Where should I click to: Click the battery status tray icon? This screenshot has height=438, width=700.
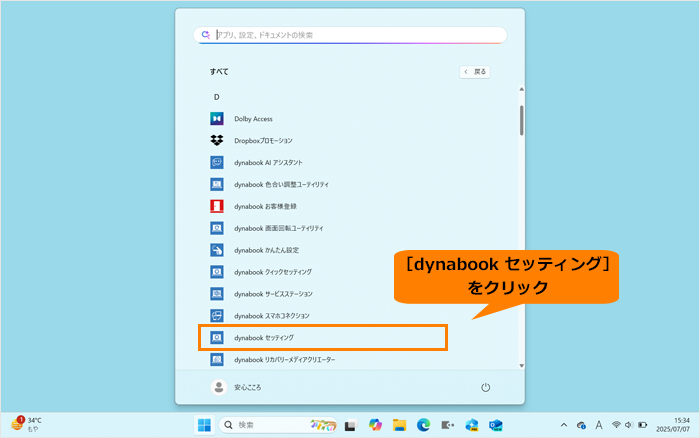point(642,425)
